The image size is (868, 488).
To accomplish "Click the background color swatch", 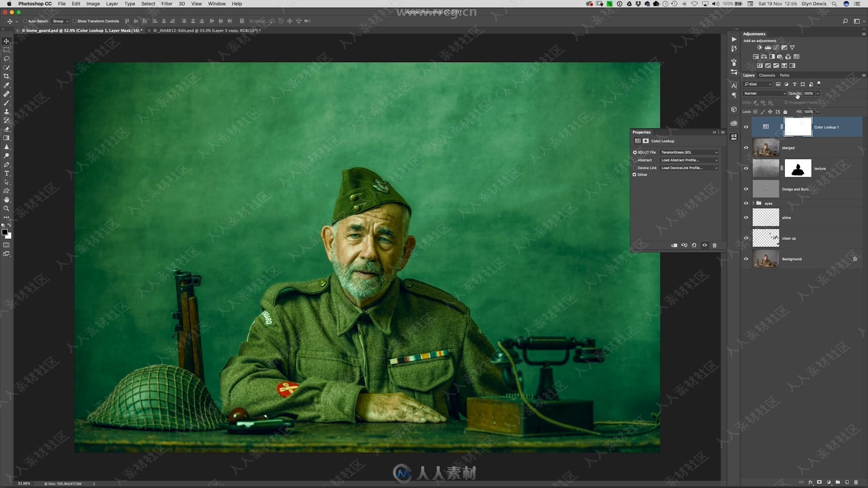I will tap(9, 236).
